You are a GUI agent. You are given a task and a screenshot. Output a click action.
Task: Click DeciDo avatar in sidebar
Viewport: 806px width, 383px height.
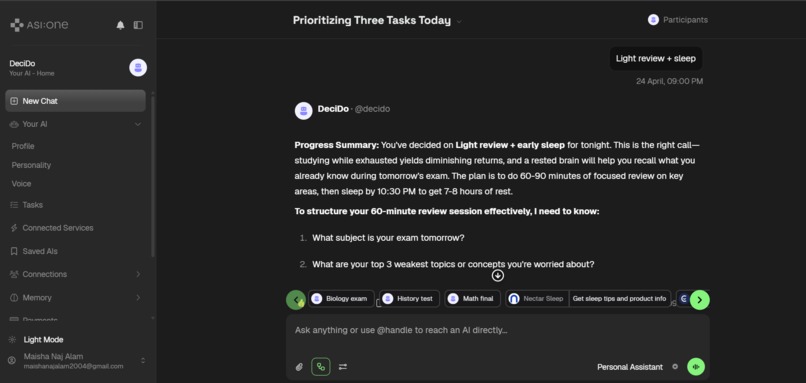tap(138, 68)
